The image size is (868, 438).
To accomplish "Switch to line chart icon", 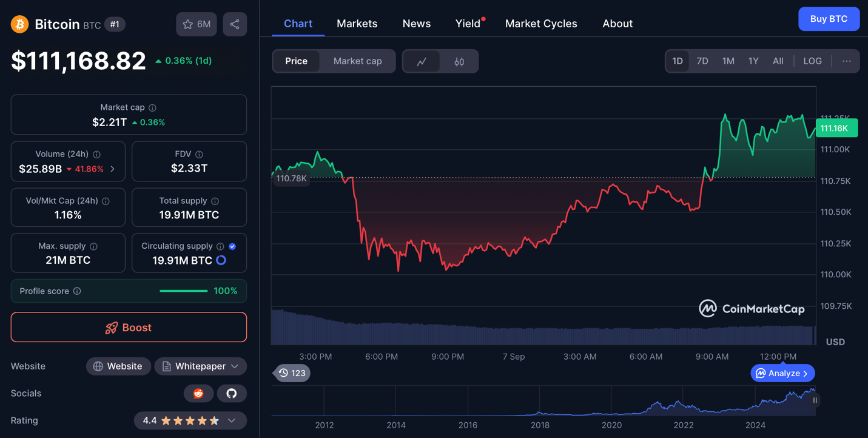I will [x=422, y=61].
